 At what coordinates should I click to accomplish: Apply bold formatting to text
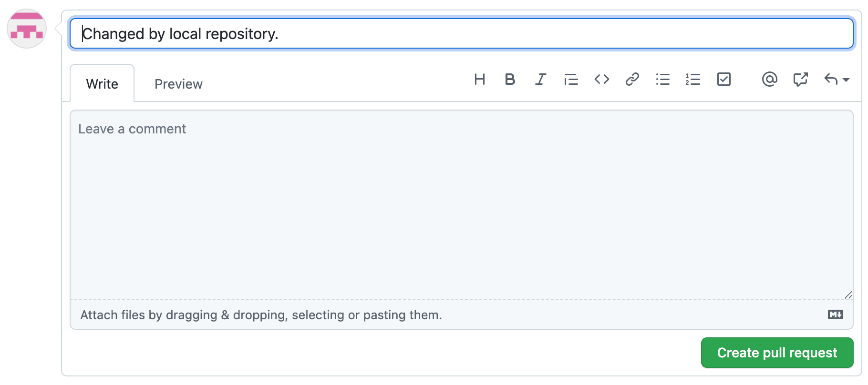(510, 79)
